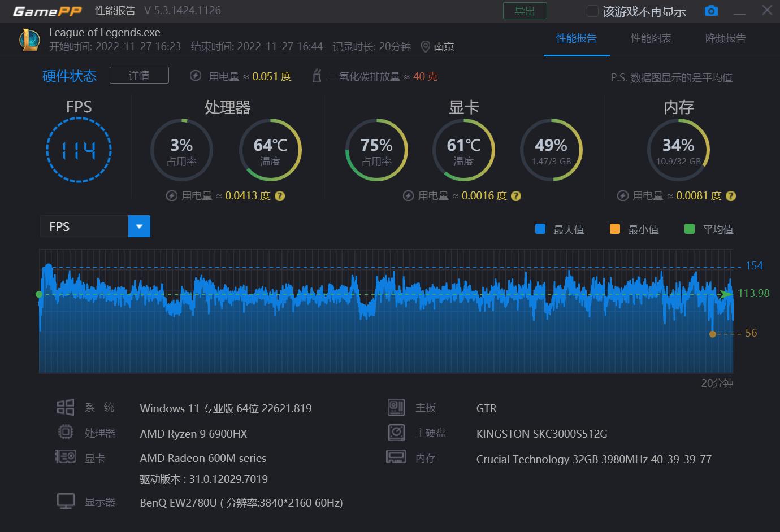Click help question mark beside 显卡 power usage
The height and width of the screenshot is (532, 780).
(x=515, y=196)
